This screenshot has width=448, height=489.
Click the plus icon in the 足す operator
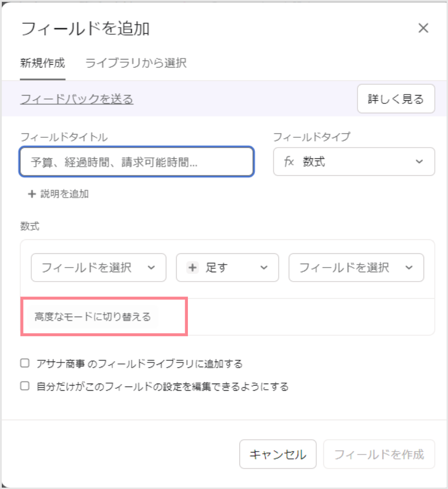click(x=193, y=267)
